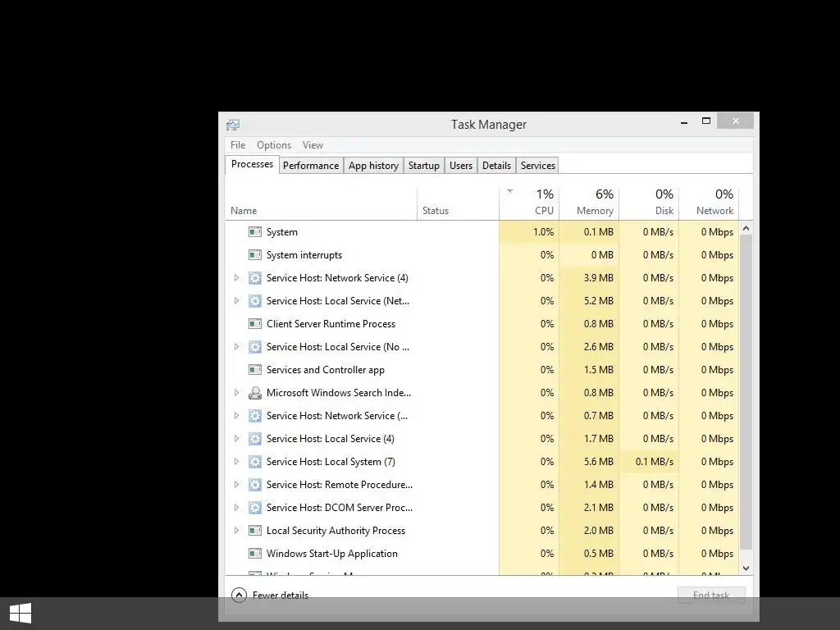Switch to the Details tab

tap(496, 166)
